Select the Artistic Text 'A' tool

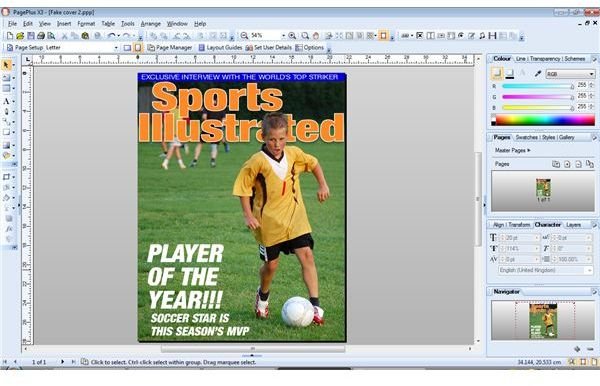[6, 101]
